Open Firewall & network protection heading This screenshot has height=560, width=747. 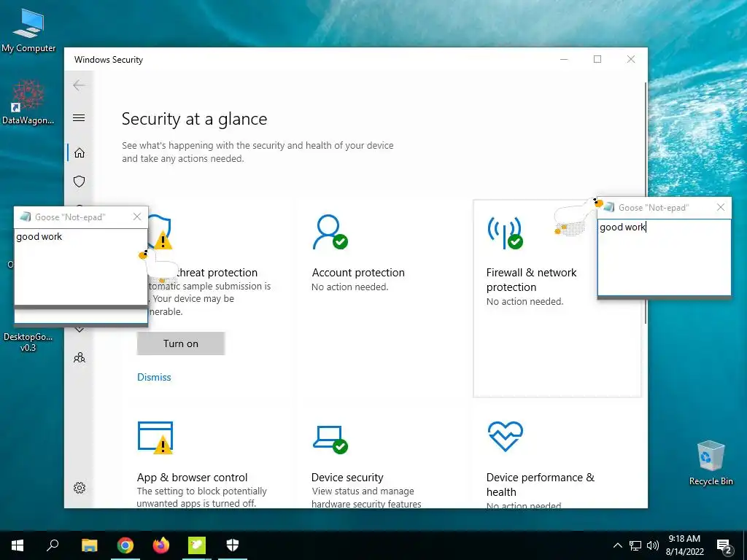[x=531, y=279]
